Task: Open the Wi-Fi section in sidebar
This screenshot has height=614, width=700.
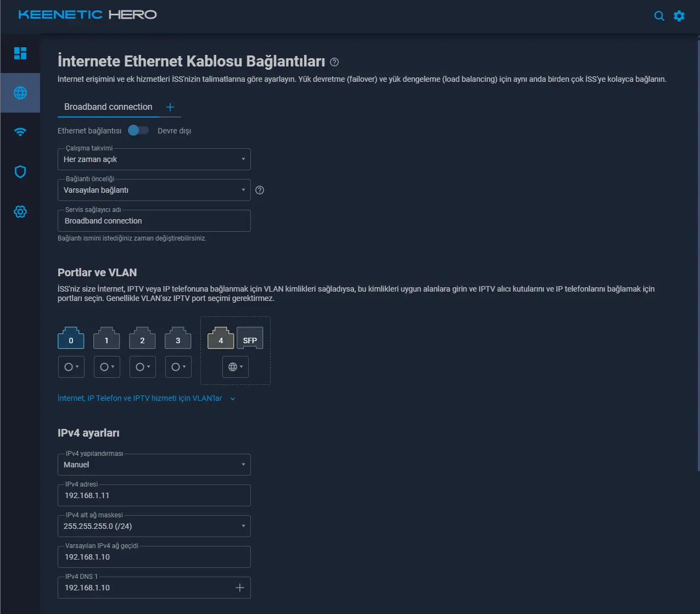Action: [20, 132]
